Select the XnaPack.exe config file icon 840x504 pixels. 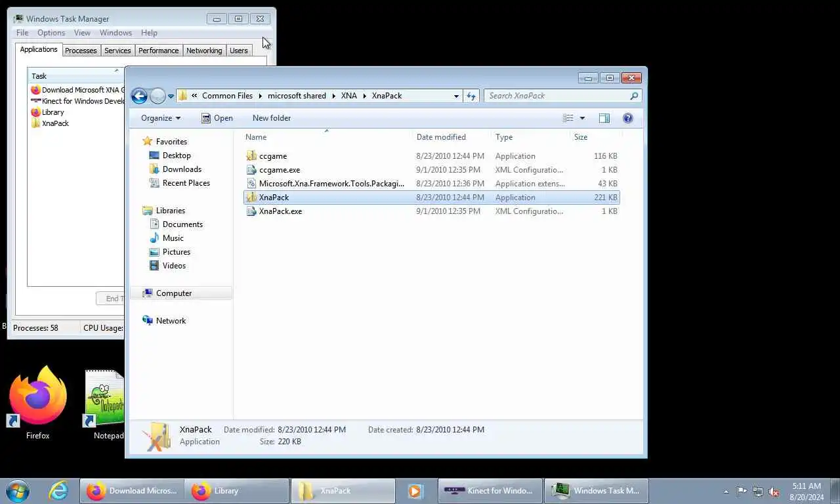tap(251, 211)
